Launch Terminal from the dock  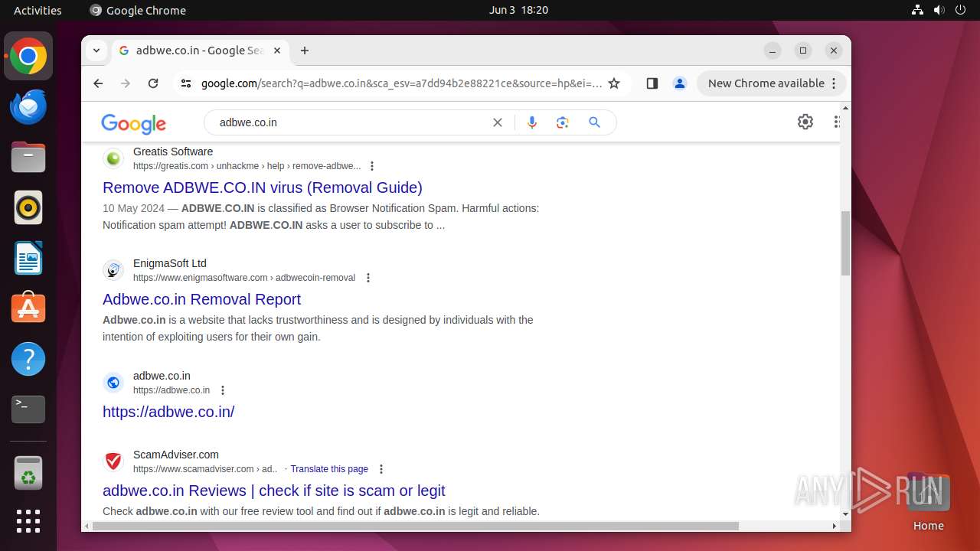[28, 409]
